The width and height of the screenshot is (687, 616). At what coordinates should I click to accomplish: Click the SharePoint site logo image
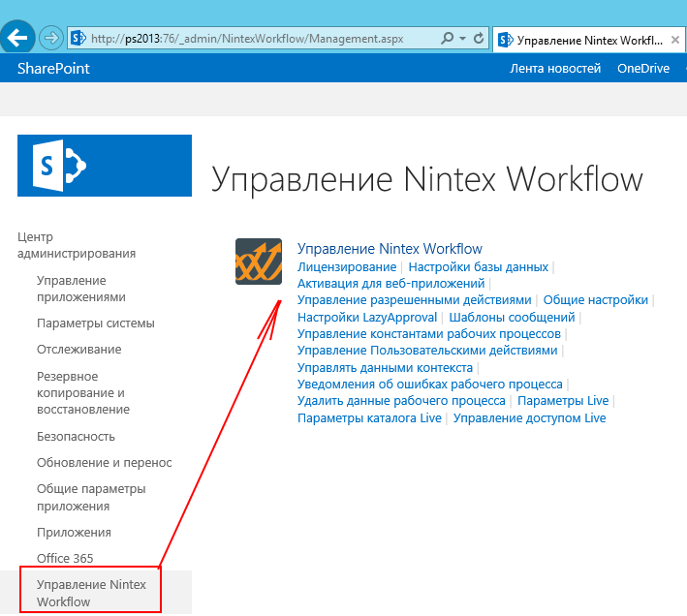[105, 166]
